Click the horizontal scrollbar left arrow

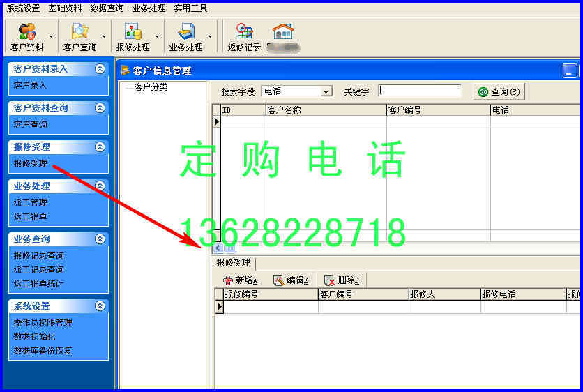coord(218,248)
